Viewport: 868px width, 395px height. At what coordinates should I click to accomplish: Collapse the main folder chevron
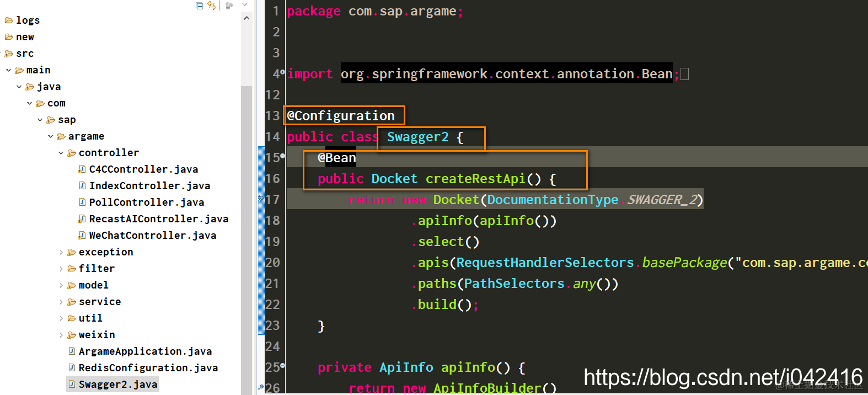[x=9, y=70]
